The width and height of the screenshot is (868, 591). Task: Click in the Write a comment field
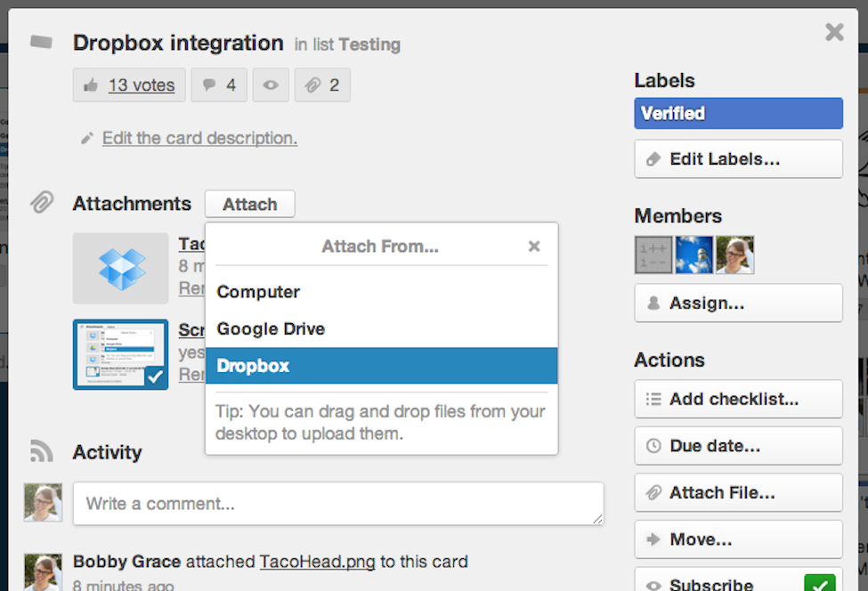[338, 504]
